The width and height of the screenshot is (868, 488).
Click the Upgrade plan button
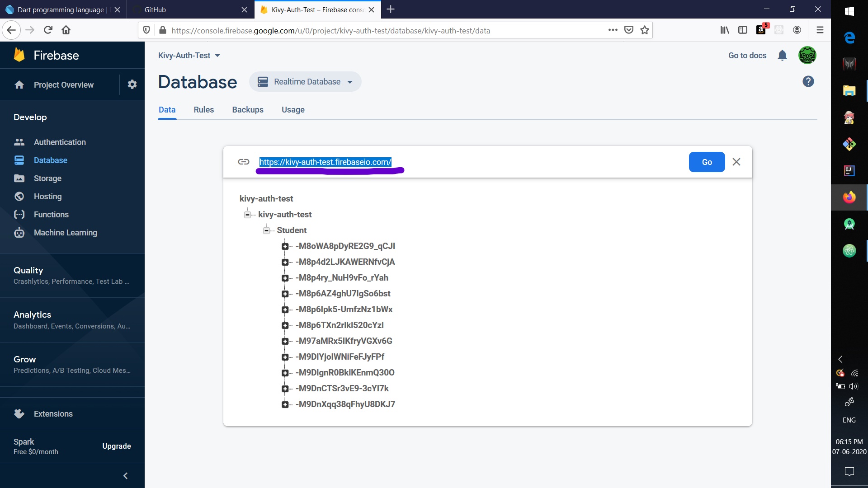[116, 446]
